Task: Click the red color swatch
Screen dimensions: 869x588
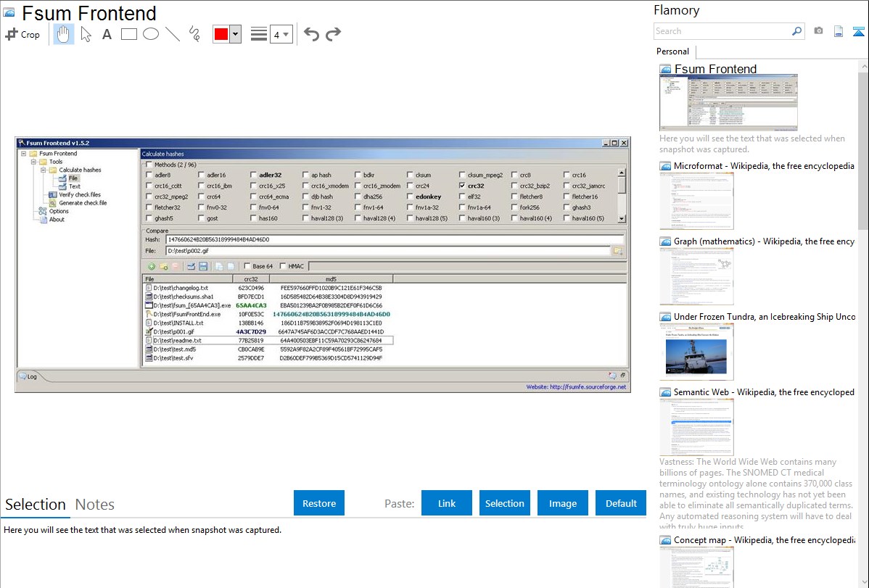Action: [x=221, y=34]
